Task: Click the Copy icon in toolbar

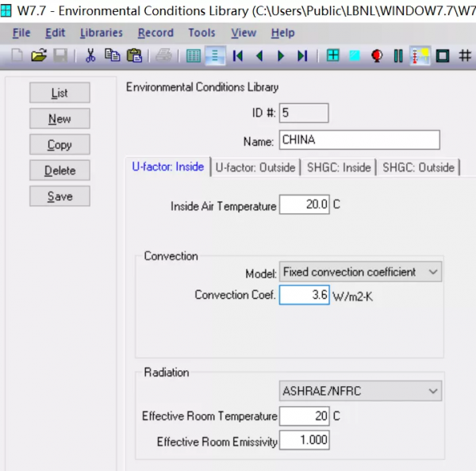Action: (x=113, y=56)
